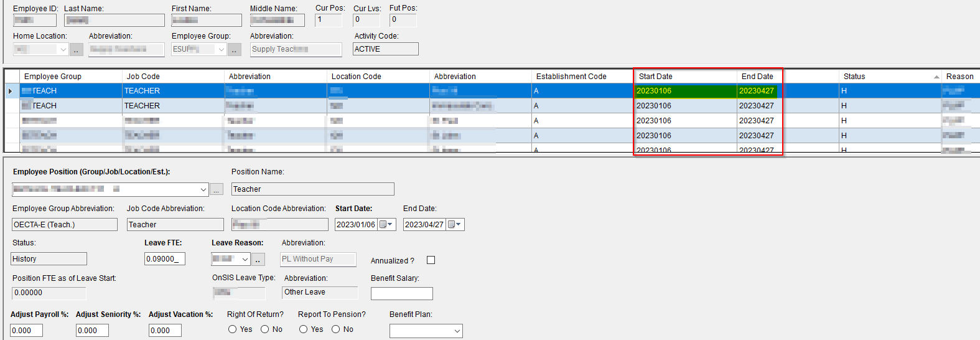Select Yes for Report To Pension

tap(304, 329)
